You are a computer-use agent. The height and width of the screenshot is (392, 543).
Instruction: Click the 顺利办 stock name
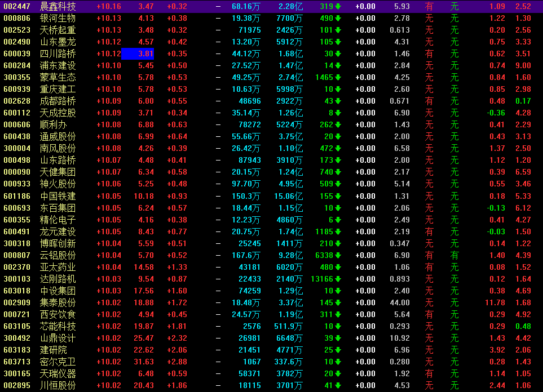click(53, 124)
